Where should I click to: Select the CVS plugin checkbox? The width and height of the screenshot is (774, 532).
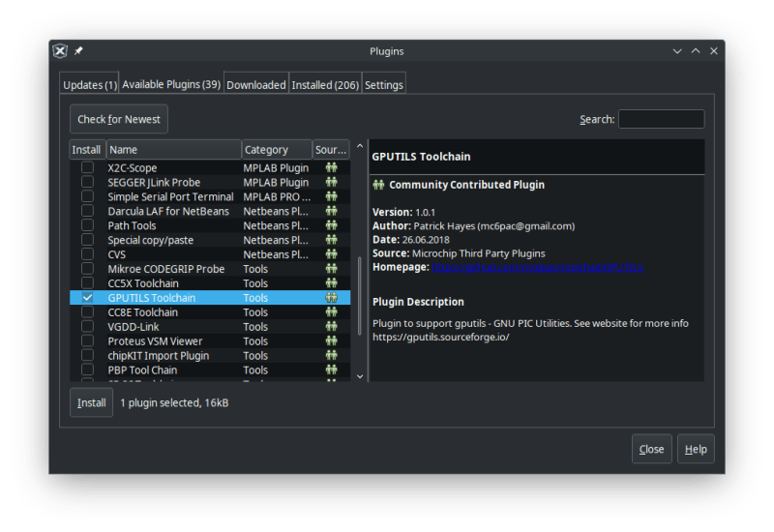[87, 253]
